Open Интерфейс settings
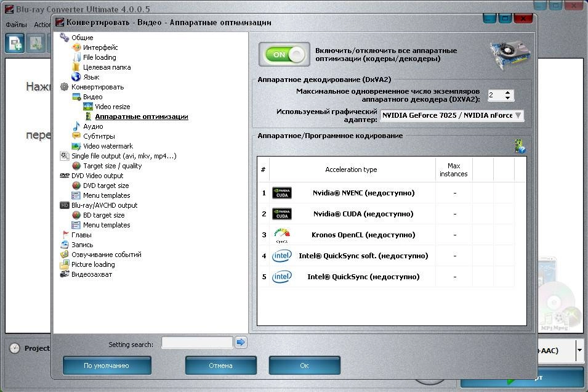 point(100,47)
